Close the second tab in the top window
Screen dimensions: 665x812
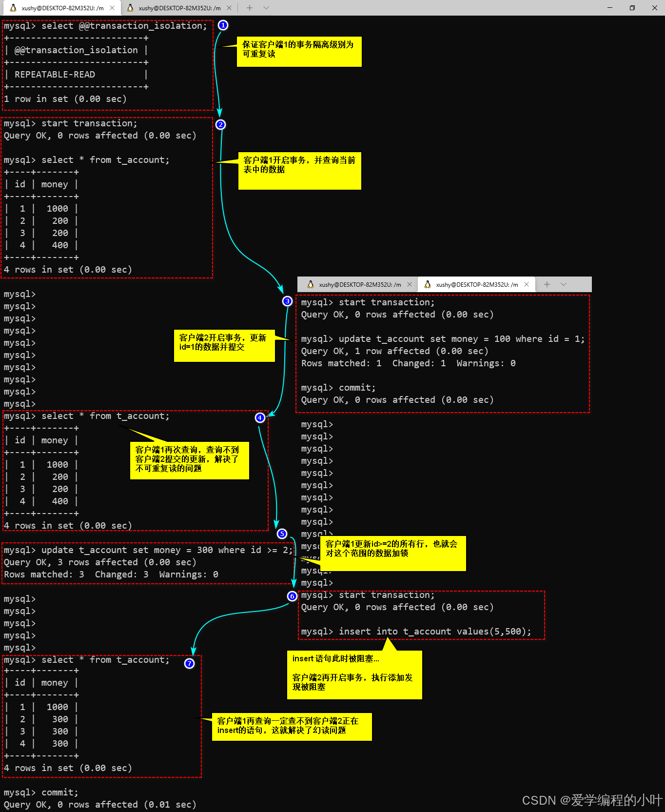tap(229, 8)
